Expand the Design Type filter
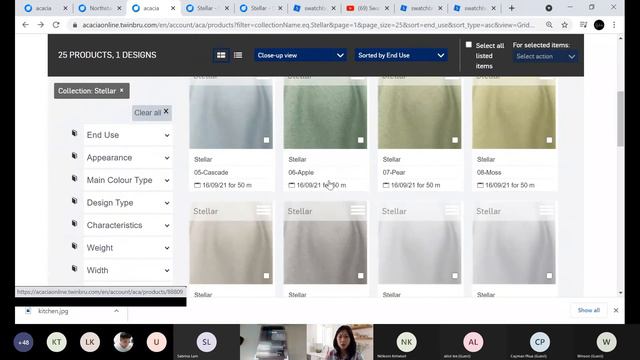The height and width of the screenshot is (360, 640). click(128, 202)
